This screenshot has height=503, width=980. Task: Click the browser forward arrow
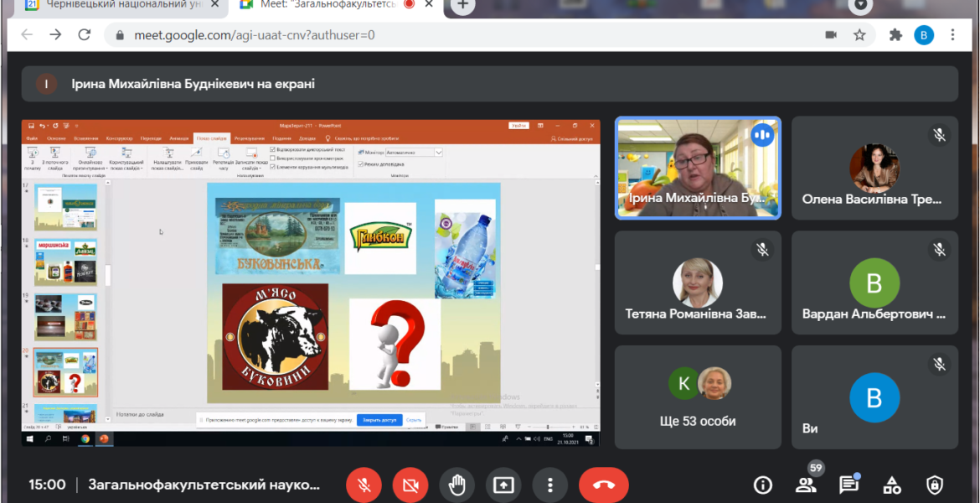[x=55, y=35]
